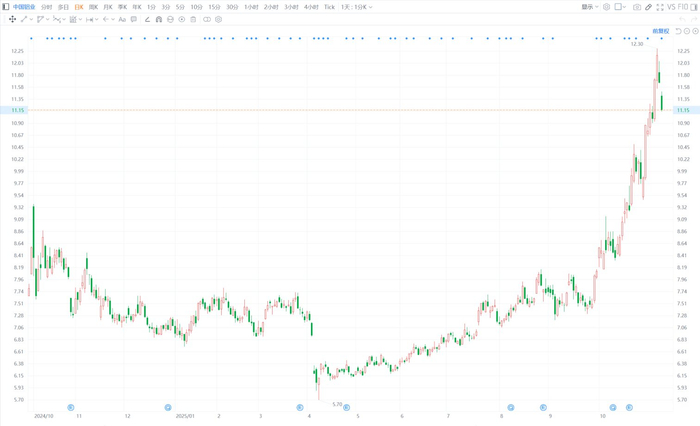This screenshot has height=426, width=700.
Task: Expand the line tool dropdown arrow
Action: coord(31,19)
